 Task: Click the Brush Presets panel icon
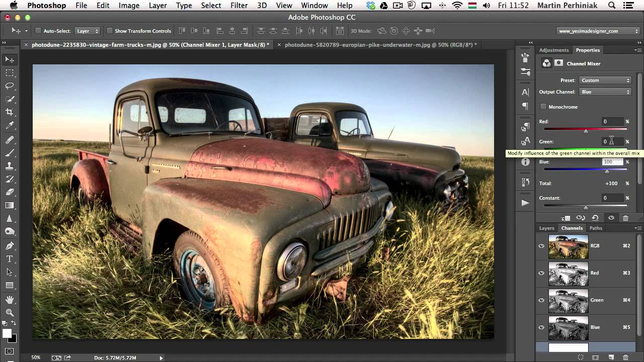(525, 71)
